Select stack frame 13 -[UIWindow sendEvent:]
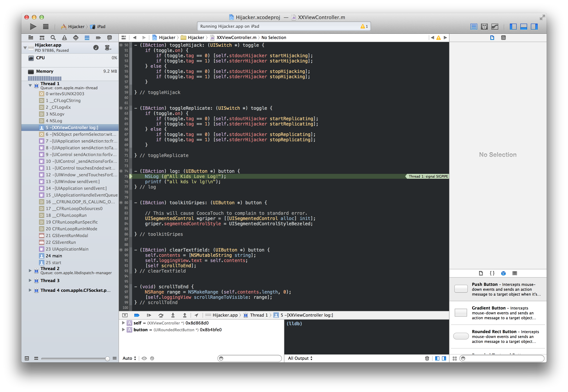568x392 pixels. coord(70,182)
